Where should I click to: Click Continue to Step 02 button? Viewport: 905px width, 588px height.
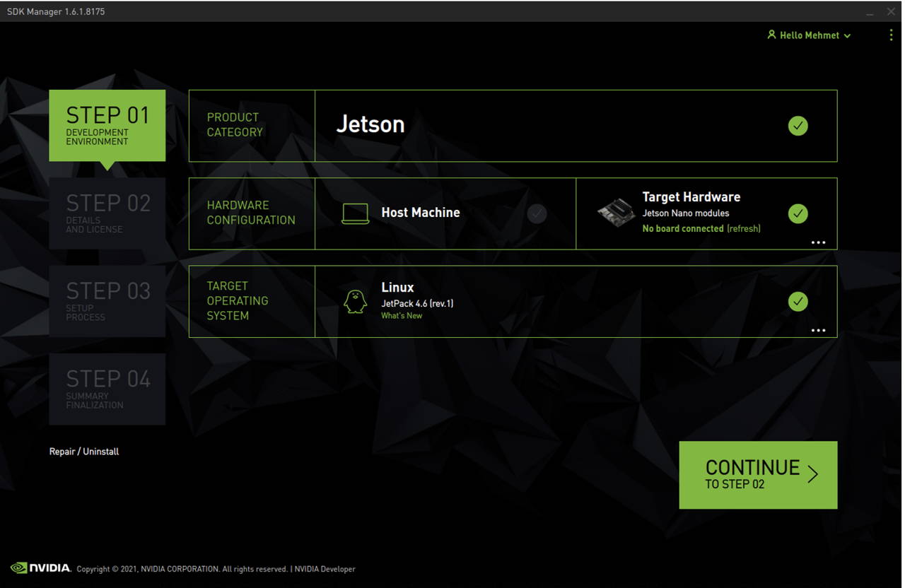[758, 475]
